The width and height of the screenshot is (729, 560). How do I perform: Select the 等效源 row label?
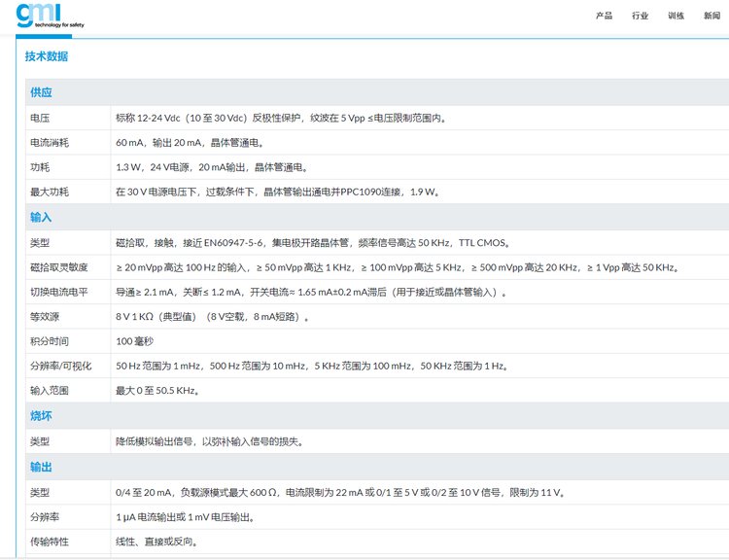(x=45, y=317)
